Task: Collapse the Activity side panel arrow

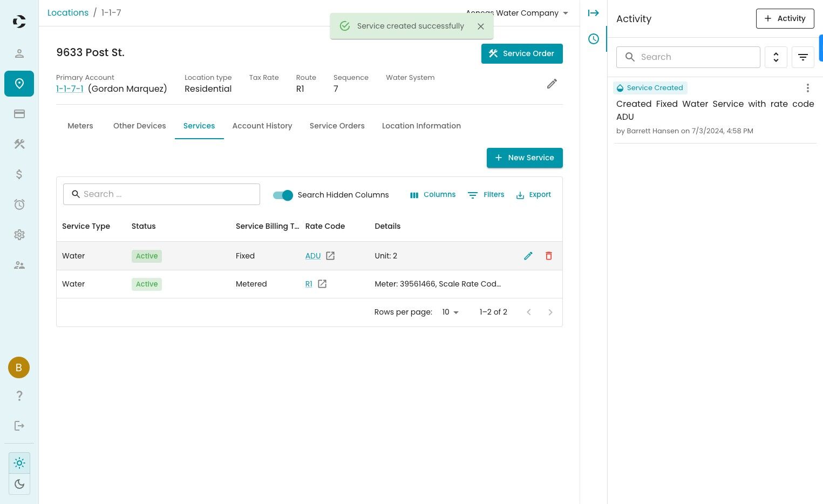Action: 594,13
